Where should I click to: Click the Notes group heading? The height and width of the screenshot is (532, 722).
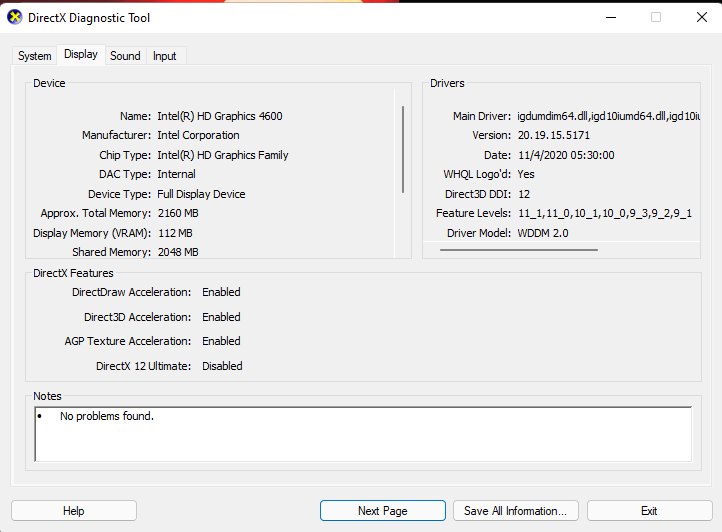coord(47,396)
